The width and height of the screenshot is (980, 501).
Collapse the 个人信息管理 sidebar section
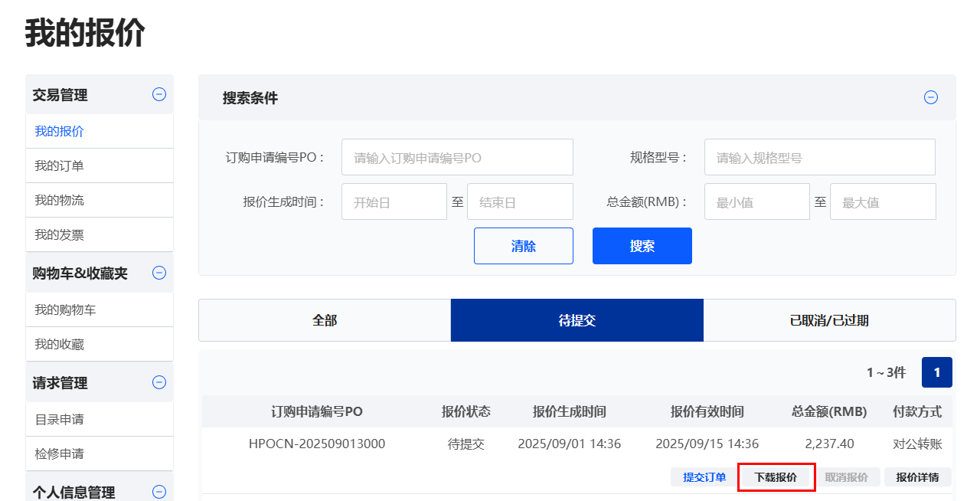pyautogui.click(x=159, y=492)
